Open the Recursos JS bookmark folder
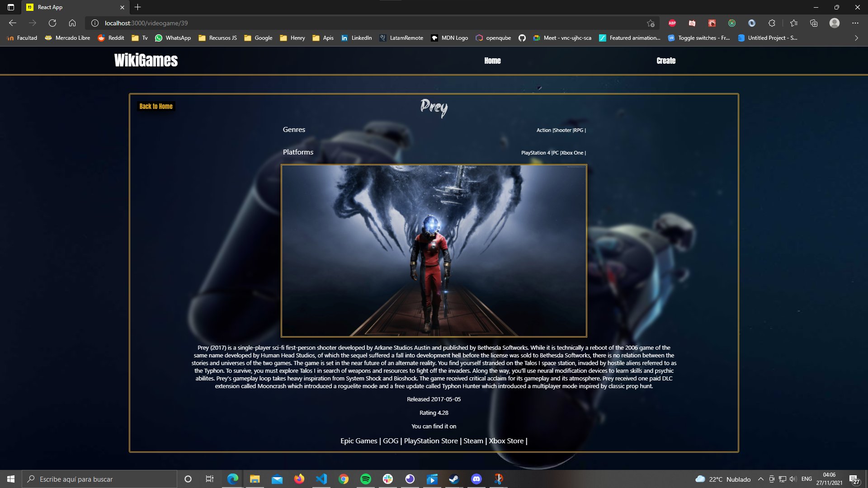Viewport: 868px width, 488px height. [218, 38]
